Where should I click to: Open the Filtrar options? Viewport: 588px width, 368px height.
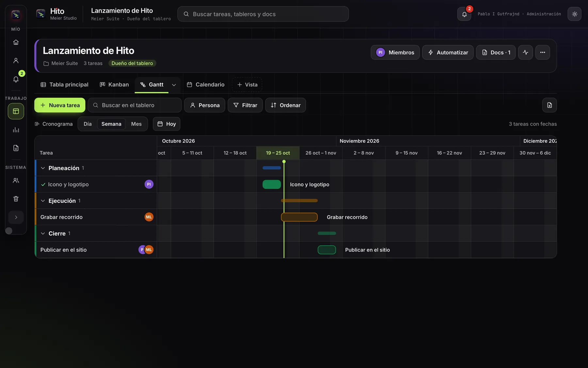(x=245, y=105)
